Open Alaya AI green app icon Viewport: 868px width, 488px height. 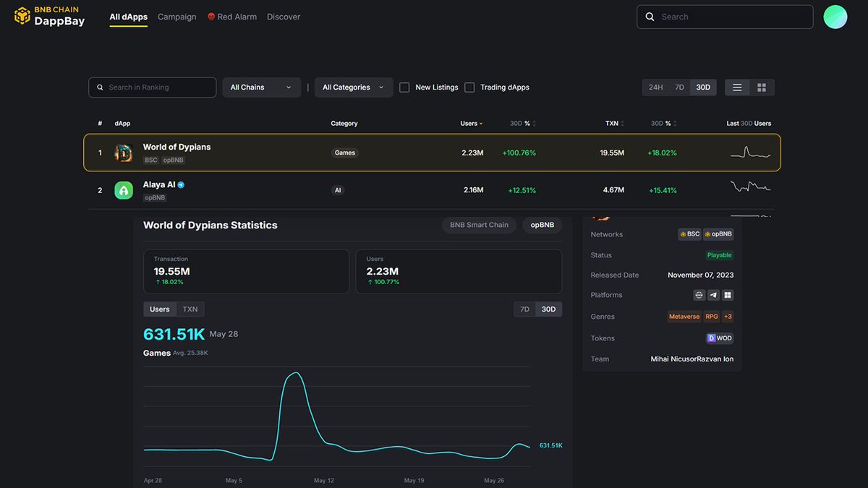(x=124, y=190)
